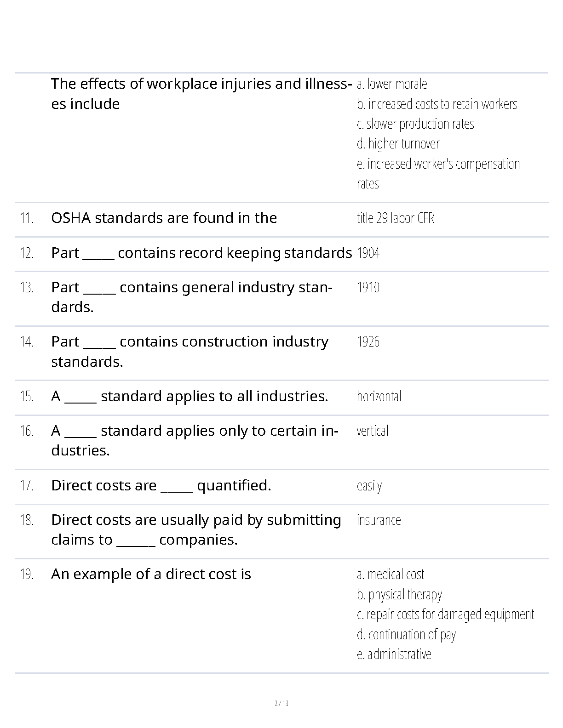Click option 'e. administrative'
Image resolution: width=563 pixels, height=728 pixels.
point(394,654)
